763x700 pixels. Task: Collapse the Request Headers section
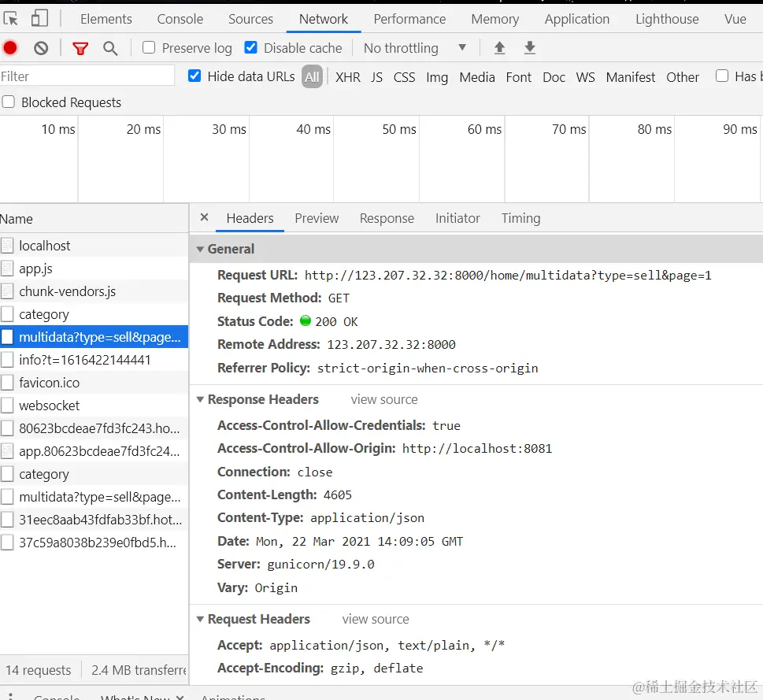tap(200, 619)
